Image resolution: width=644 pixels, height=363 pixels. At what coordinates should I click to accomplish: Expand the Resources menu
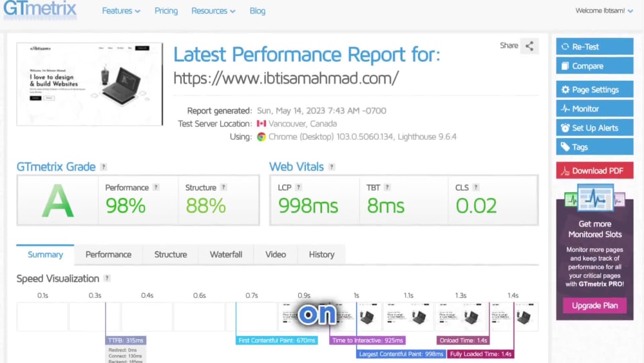[213, 11]
